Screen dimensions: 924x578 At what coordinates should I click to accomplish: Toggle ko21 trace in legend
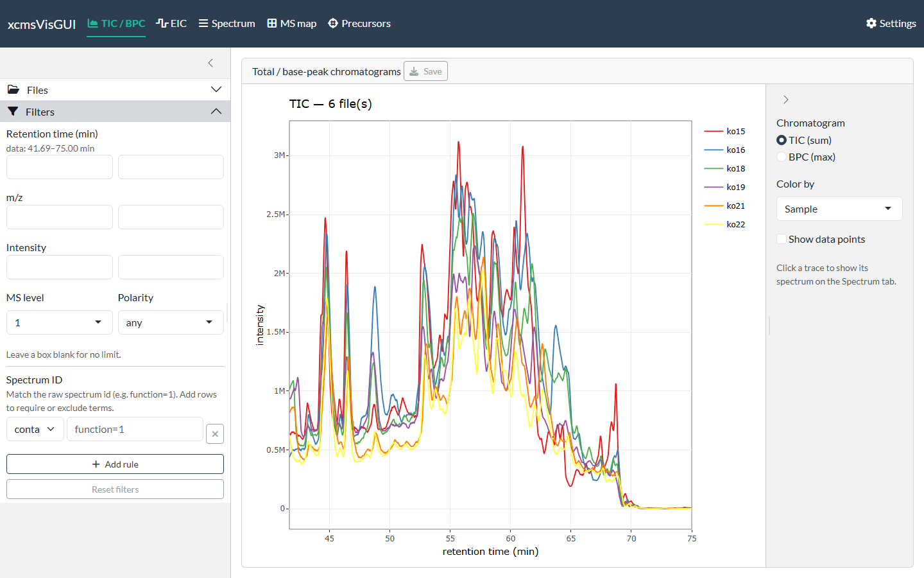click(x=725, y=206)
